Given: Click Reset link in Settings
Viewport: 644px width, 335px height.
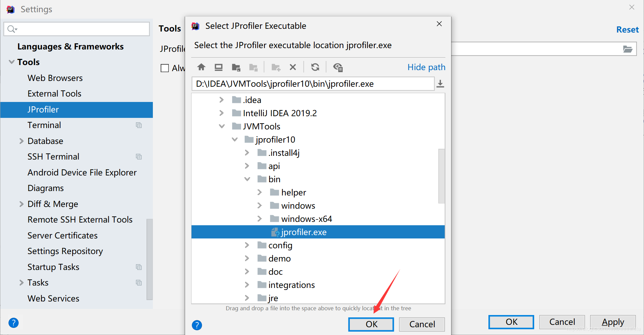Looking at the screenshot, I should click(627, 30).
